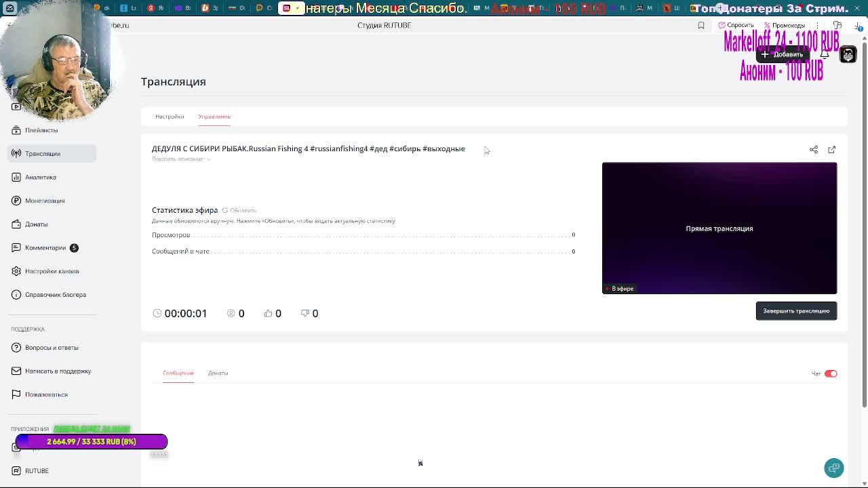The width and height of the screenshot is (868, 488).
Task: Click the 00:00:01 broadcast timer
Action: point(186,313)
